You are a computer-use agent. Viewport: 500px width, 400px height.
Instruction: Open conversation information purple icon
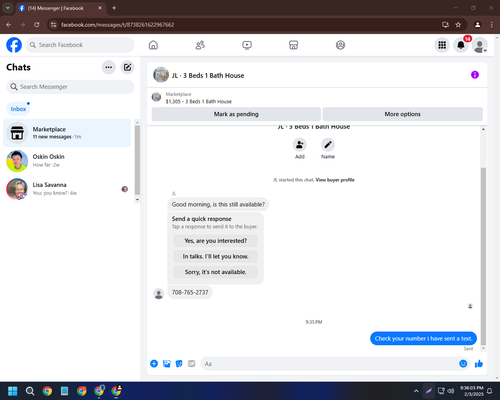(x=475, y=75)
